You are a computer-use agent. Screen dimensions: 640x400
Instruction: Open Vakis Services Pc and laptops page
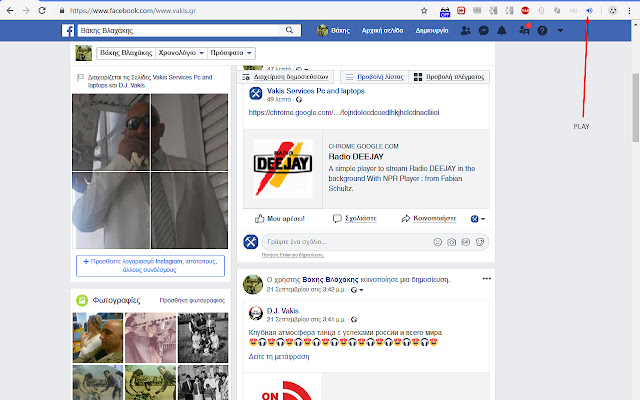(x=316, y=91)
